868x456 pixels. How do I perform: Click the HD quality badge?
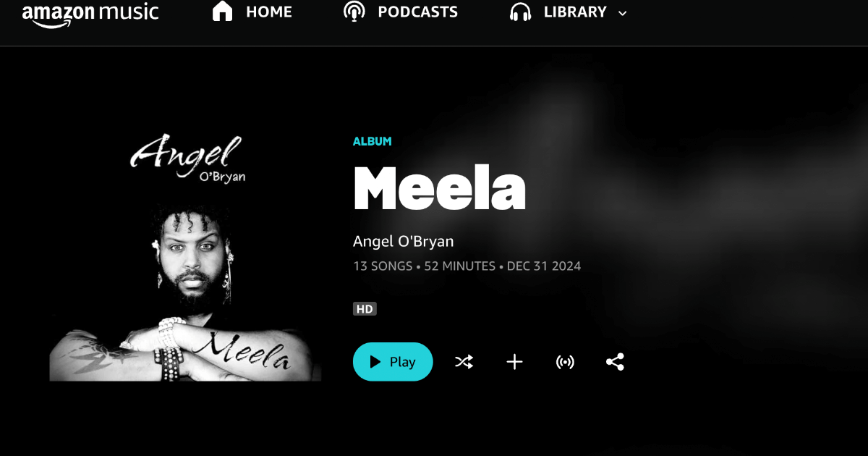tap(365, 309)
